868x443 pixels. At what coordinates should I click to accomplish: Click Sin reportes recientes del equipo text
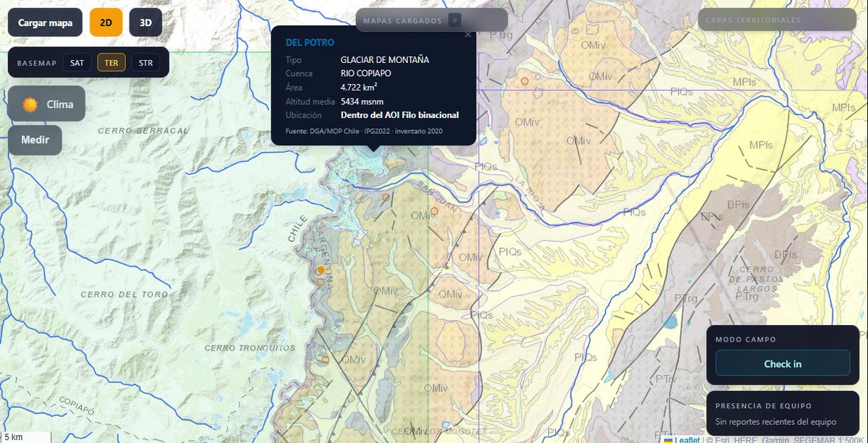[x=775, y=422]
